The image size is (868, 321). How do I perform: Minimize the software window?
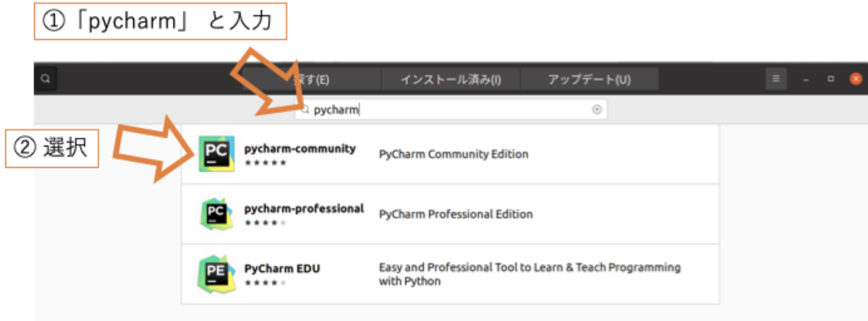click(807, 80)
